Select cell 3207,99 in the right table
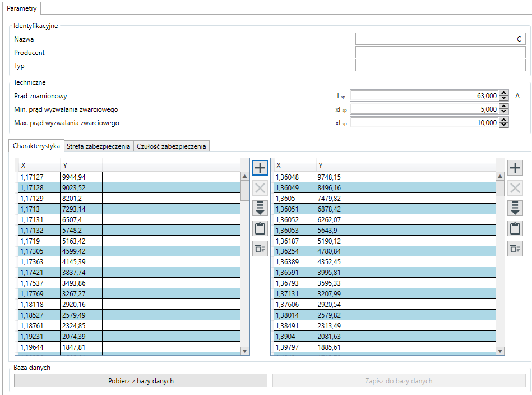Screen dimensions: 532x395 [x=337, y=294]
